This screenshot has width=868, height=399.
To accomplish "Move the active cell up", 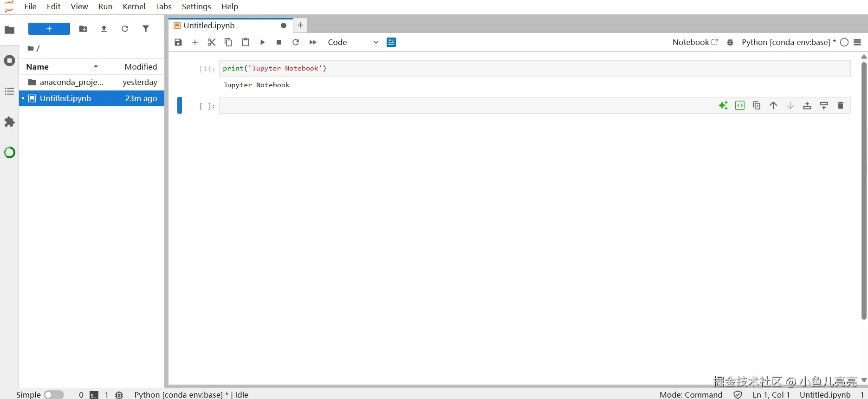I will point(773,105).
